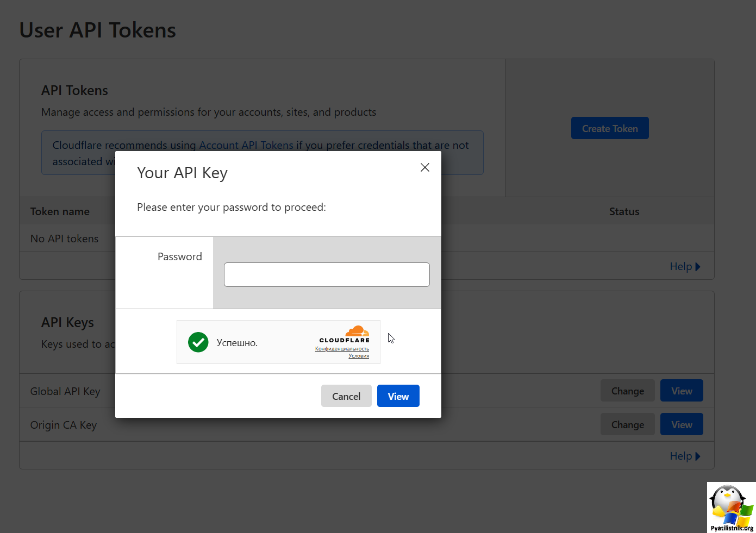Cancel the API key dialog
This screenshot has height=533, width=756.
coord(346,396)
